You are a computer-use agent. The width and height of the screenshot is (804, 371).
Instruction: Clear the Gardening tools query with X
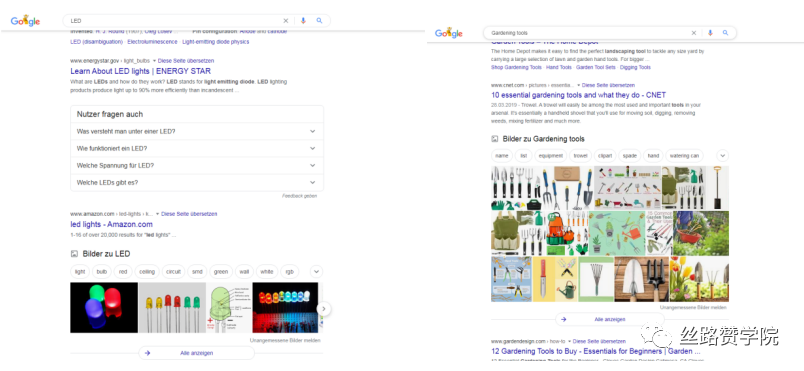point(694,33)
